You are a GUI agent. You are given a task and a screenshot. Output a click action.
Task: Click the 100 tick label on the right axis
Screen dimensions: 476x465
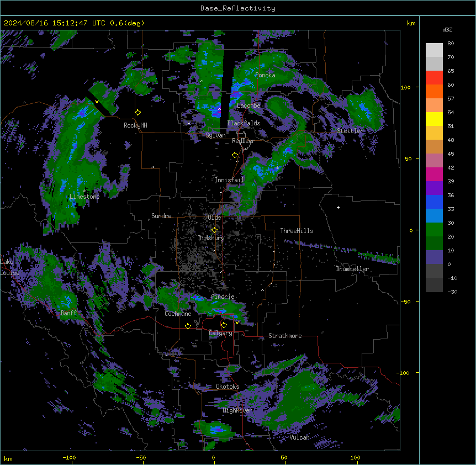click(405, 87)
